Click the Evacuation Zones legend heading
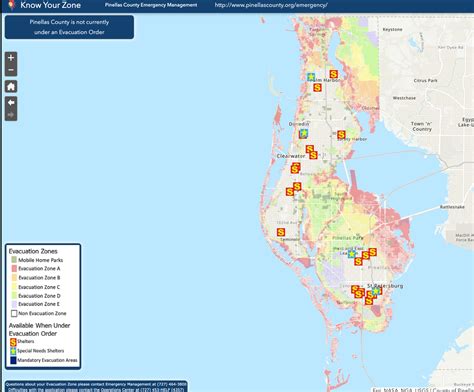Viewport: 474px width, 392px height. point(33,251)
